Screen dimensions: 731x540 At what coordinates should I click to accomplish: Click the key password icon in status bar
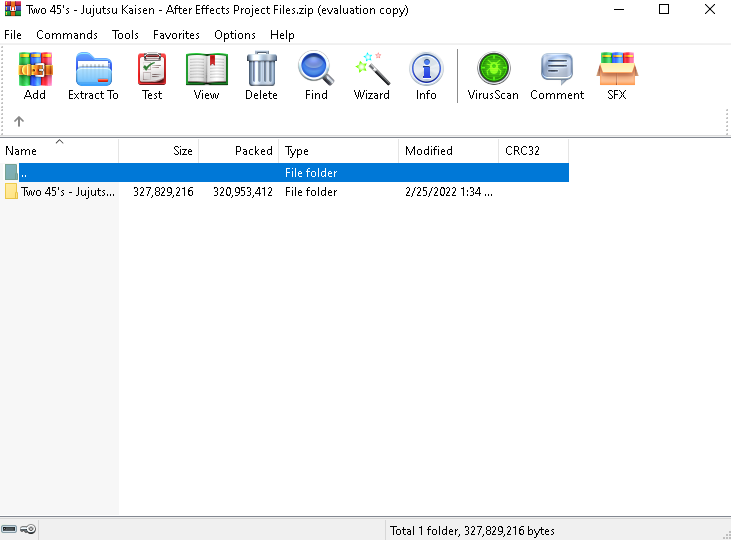click(28, 529)
